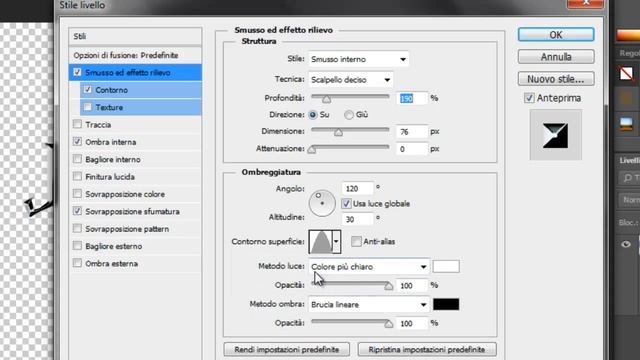The height and width of the screenshot is (360, 640).
Task: Select the Su direction radio button
Action: coord(313,115)
